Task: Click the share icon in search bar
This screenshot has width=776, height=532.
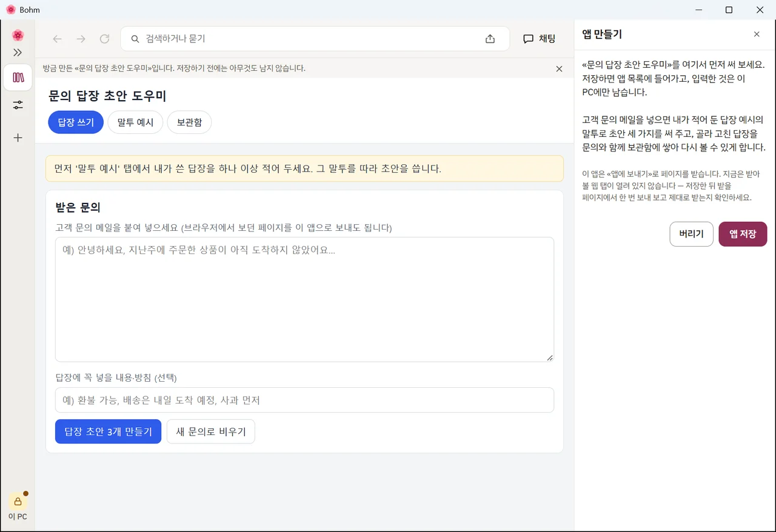Action: pos(490,39)
